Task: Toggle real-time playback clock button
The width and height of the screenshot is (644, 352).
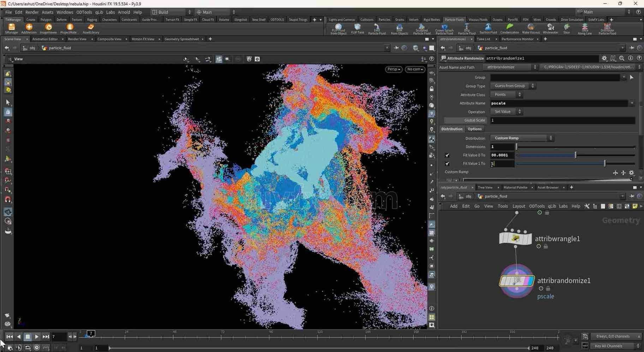Action: pos(36,348)
